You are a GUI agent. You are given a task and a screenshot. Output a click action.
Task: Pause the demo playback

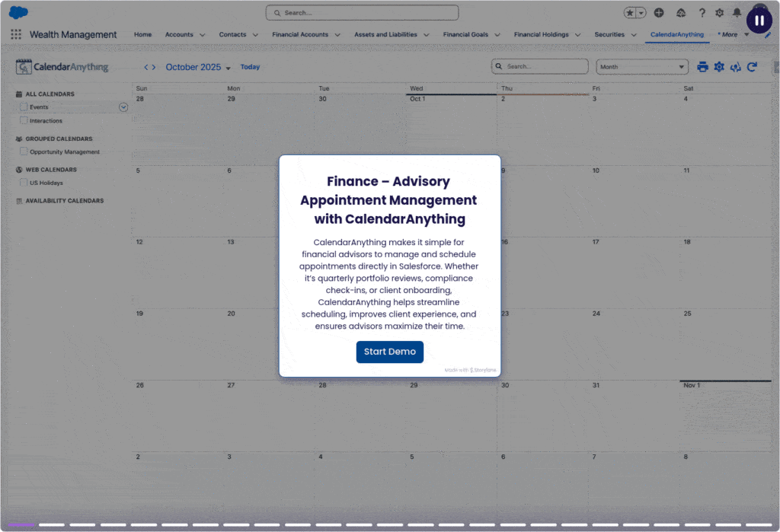759,21
